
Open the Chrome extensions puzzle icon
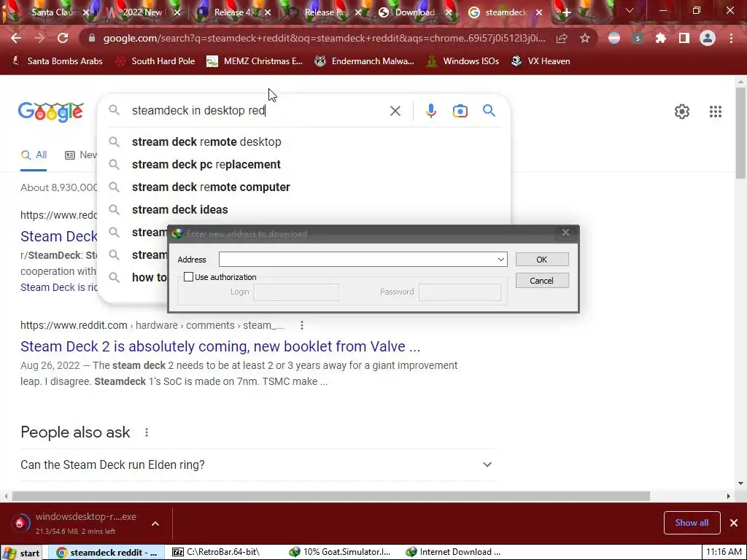(x=661, y=38)
